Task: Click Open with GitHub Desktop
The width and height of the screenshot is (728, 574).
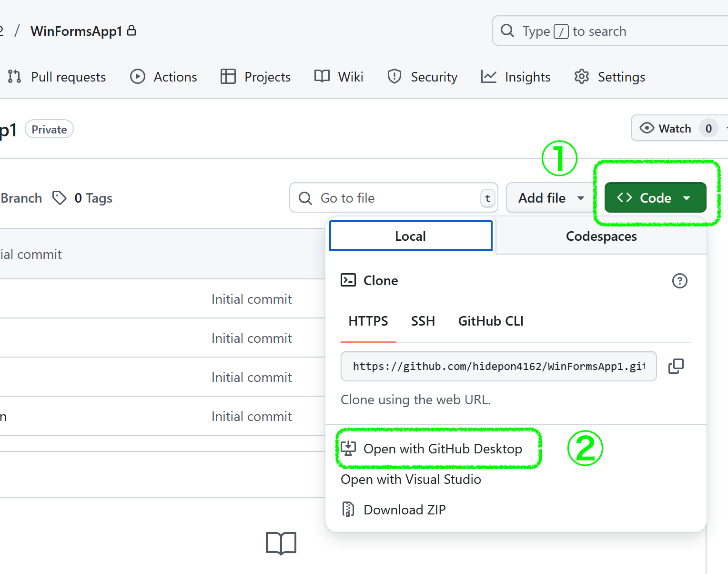Action: point(432,449)
